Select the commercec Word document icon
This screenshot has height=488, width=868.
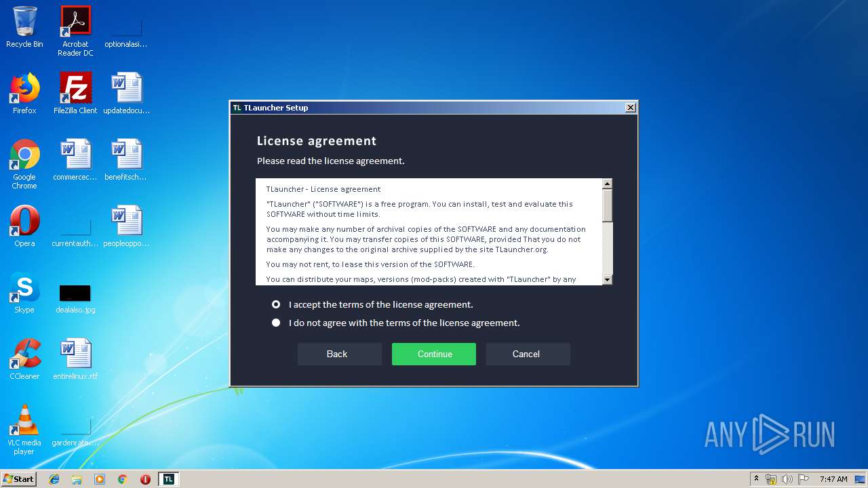75,160
